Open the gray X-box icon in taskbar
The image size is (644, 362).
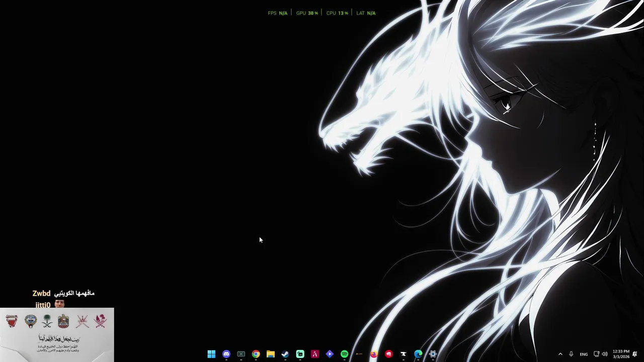pos(241,354)
